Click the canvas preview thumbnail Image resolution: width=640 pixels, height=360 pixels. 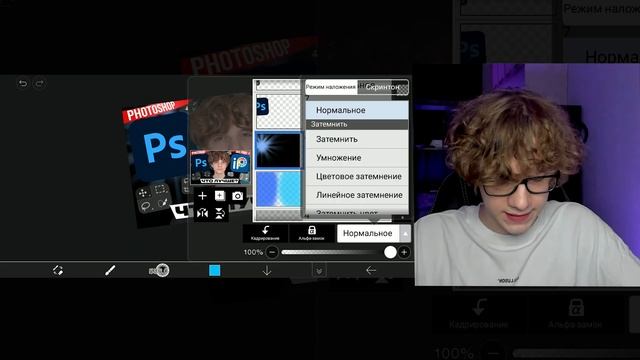[220, 167]
